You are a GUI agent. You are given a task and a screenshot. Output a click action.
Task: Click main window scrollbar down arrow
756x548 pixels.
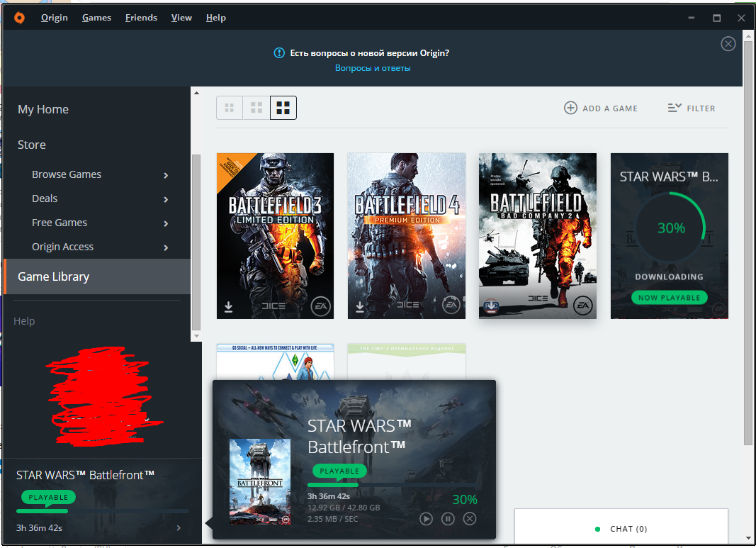click(x=748, y=538)
